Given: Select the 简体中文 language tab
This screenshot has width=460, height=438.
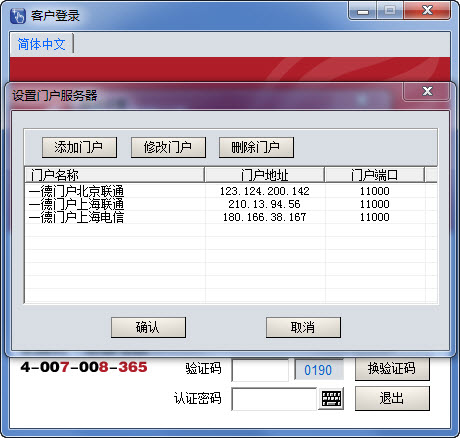Looking at the screenshot, I should (x=41, y=44).
